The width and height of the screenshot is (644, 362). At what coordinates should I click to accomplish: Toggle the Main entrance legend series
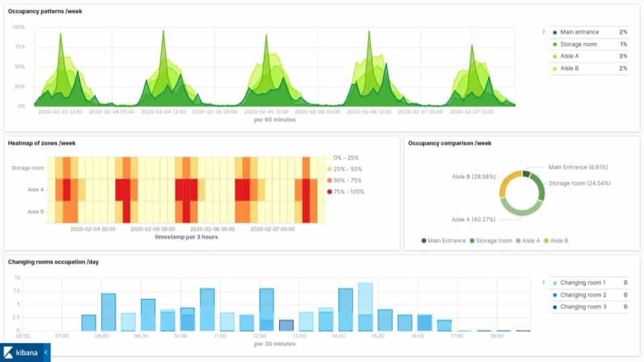pos(590,32)
